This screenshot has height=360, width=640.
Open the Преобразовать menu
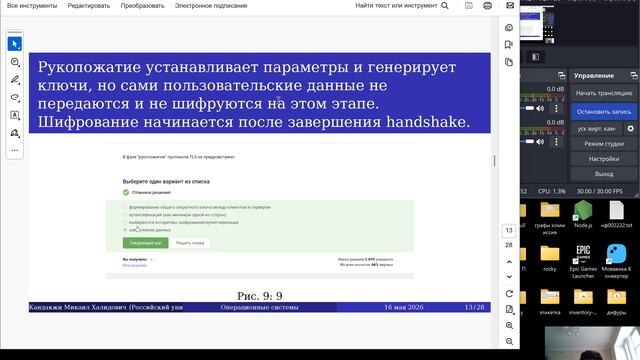click(142, 6)
